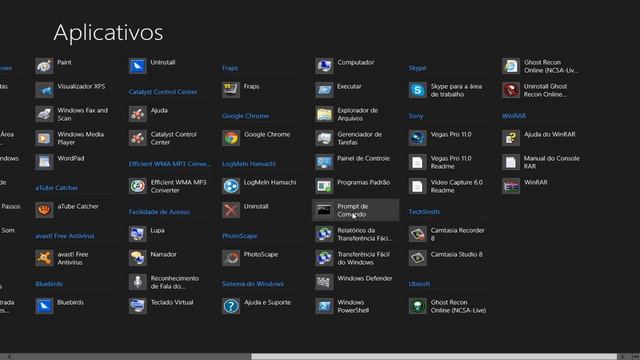This screenshot has height=360, width=640.
Task: Open Windows Defender icon
Action: tap(324, 282)
